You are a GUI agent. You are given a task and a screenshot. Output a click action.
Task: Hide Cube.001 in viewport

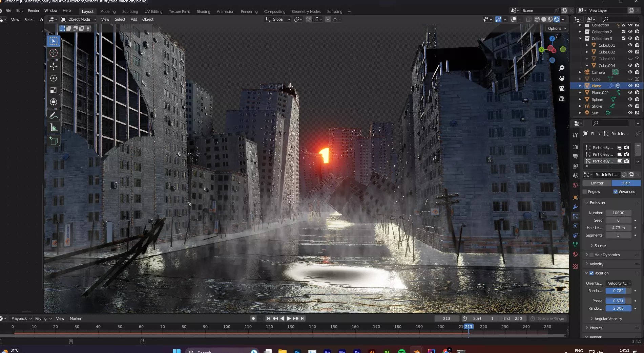(x=630, y=45)
